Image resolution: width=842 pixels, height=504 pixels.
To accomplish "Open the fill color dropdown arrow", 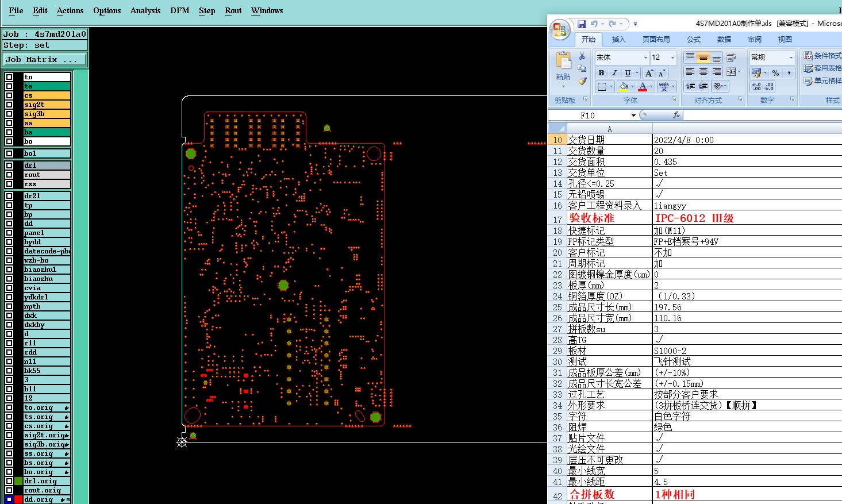I will click(632, 87).
